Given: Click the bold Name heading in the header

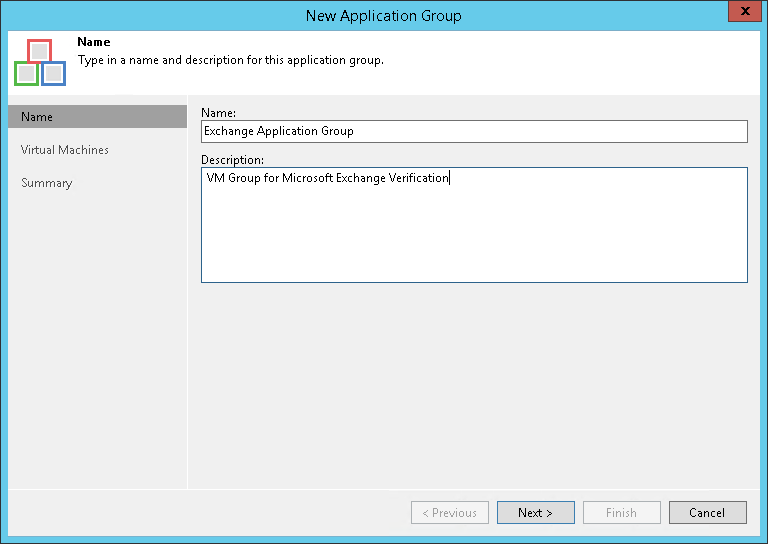Looking at the screenshot, I should pos(93,44).
